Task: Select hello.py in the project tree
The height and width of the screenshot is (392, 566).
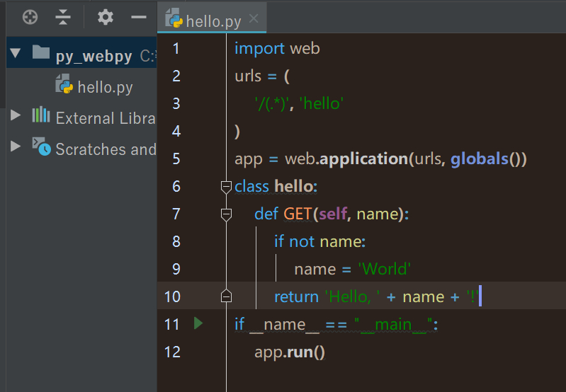Action: pyautogui.click(x=105, y=88)
